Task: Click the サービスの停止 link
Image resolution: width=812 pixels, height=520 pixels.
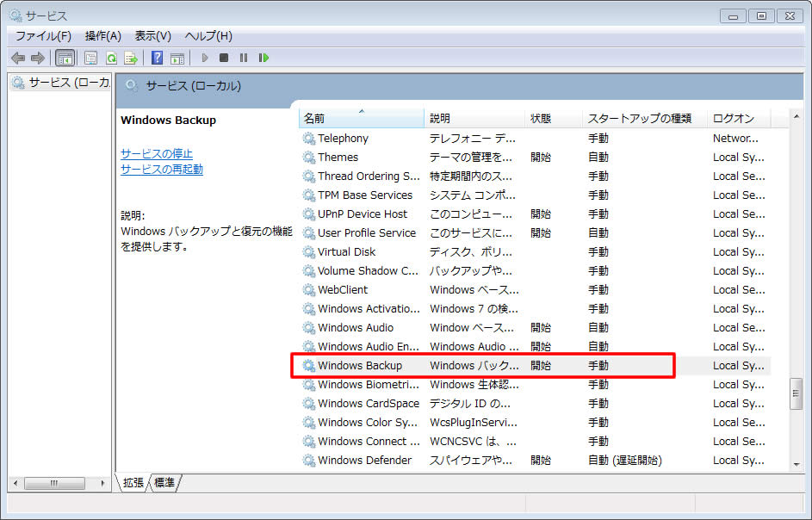Action: 157,154
